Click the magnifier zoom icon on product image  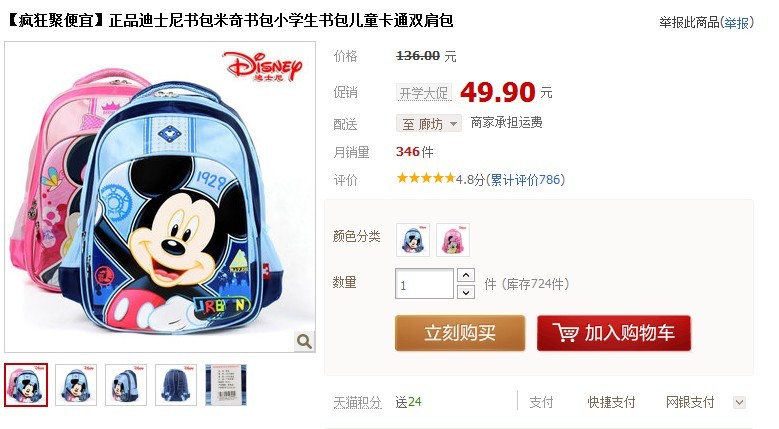(304, 341)
